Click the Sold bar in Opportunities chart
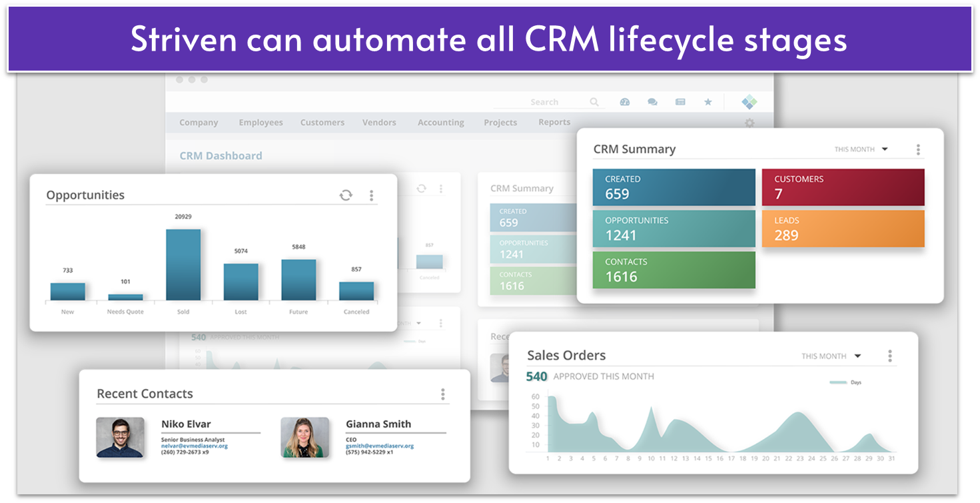Image resolution: width=980 pixels, height=503 pixels. (x=183, y=264)
